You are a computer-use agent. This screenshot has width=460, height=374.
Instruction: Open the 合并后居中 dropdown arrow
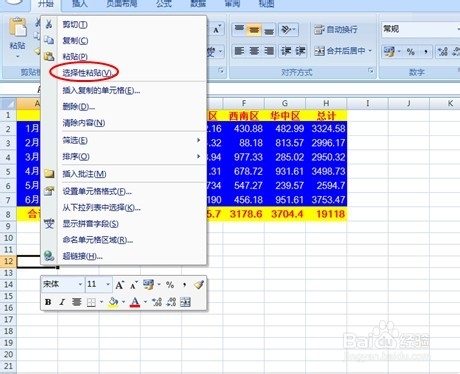(370, 51)
